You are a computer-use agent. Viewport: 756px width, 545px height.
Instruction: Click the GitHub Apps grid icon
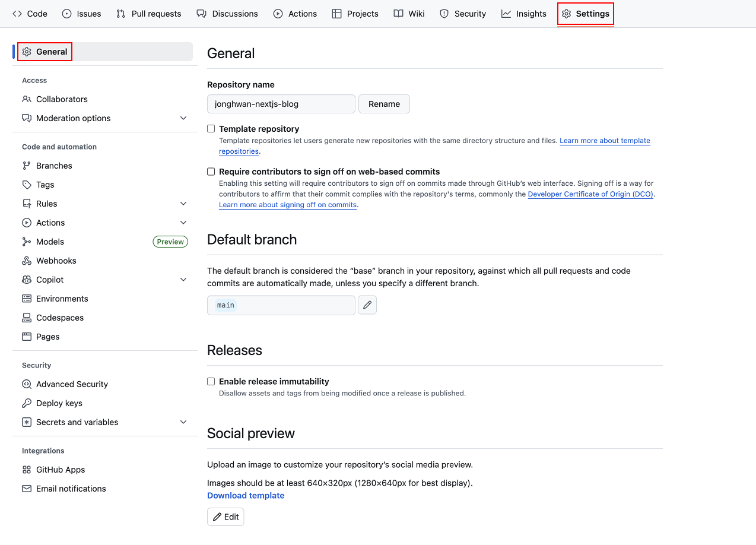(x=27, y=470)
